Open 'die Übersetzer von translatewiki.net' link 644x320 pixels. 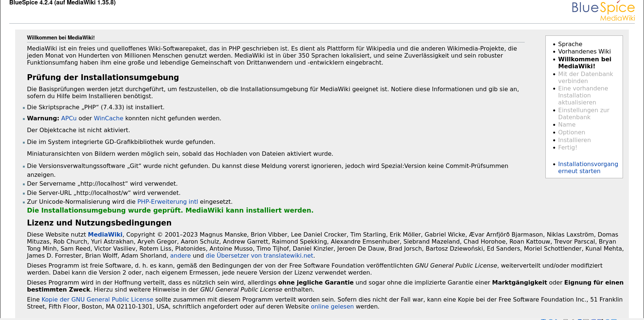pos(260,256)
